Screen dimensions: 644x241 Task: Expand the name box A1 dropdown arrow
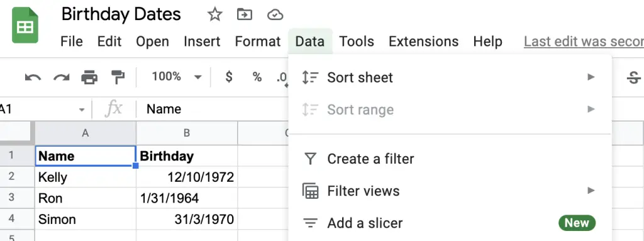click(82, 110)
